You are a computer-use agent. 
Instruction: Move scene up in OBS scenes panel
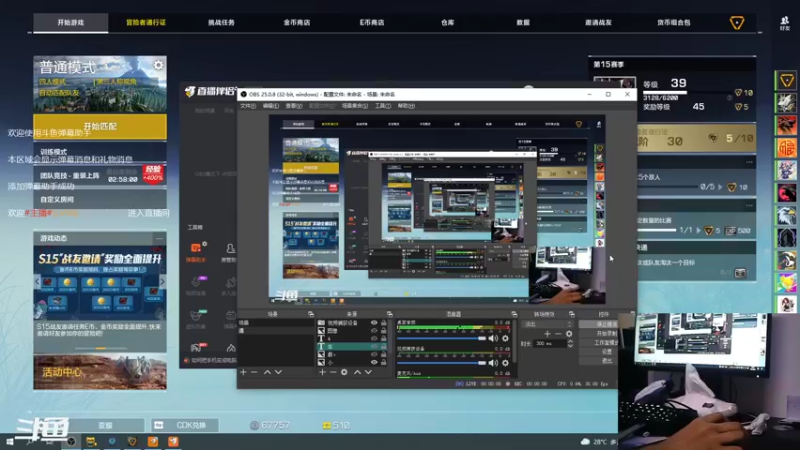pos(267,372)
